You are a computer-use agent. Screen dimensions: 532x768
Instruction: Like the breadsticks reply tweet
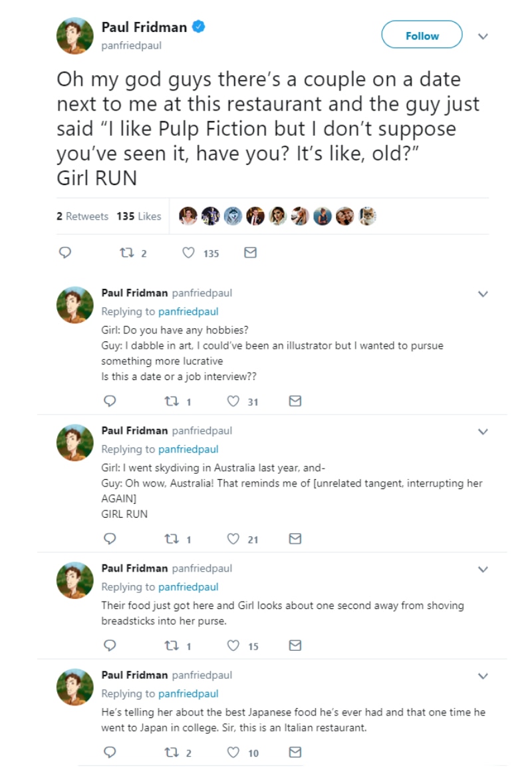tap(233, 646)
